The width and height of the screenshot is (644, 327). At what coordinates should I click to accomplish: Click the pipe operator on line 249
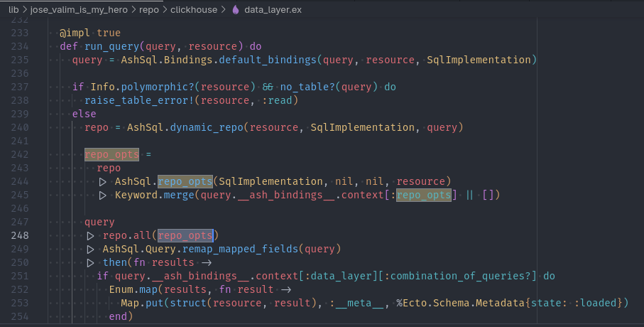coord(90,250)
